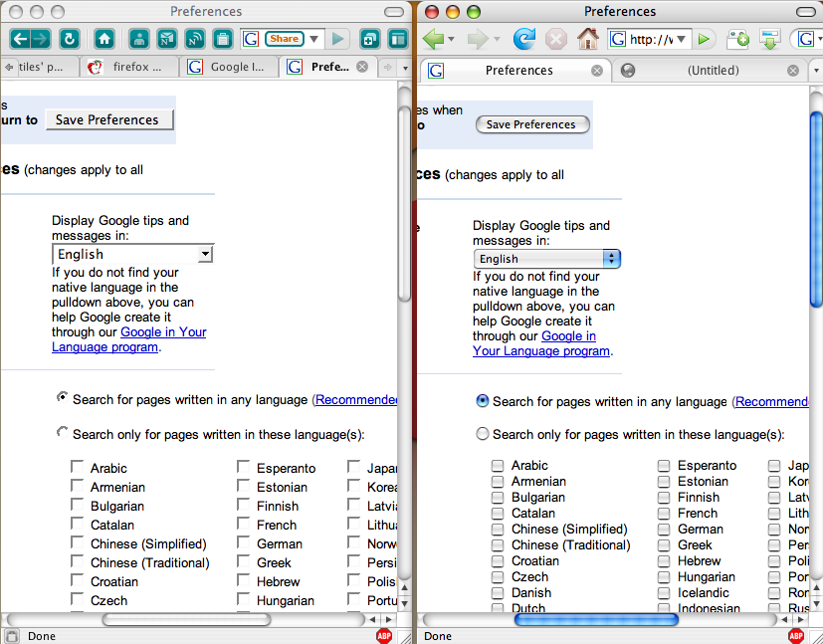Click the house Home icon in right window
Image resolution: width=823 pixels, height=644 pixels.
tap(588, 39)
